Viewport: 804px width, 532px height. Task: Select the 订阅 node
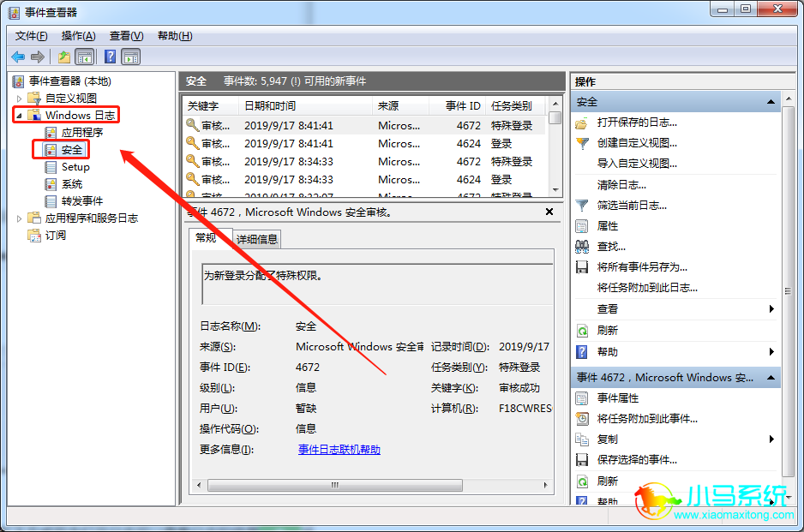(x=56, y=236)
